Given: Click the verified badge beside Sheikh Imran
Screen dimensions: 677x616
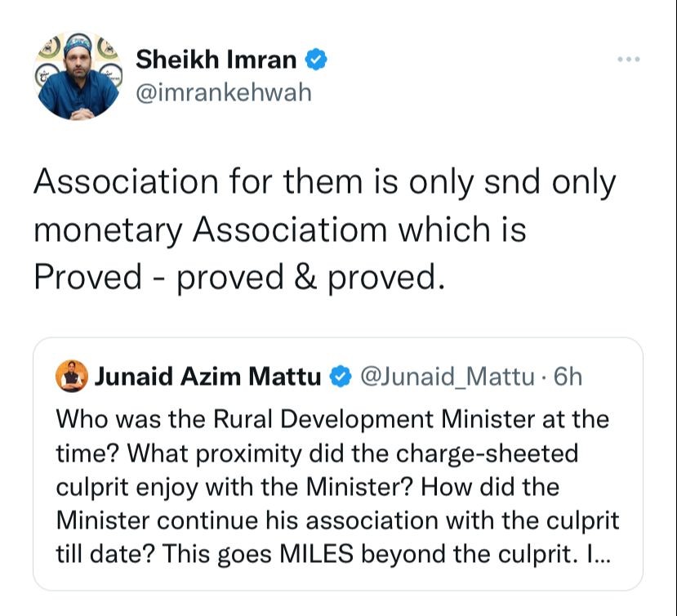Looking at the screenshot, I should point(317,60).
